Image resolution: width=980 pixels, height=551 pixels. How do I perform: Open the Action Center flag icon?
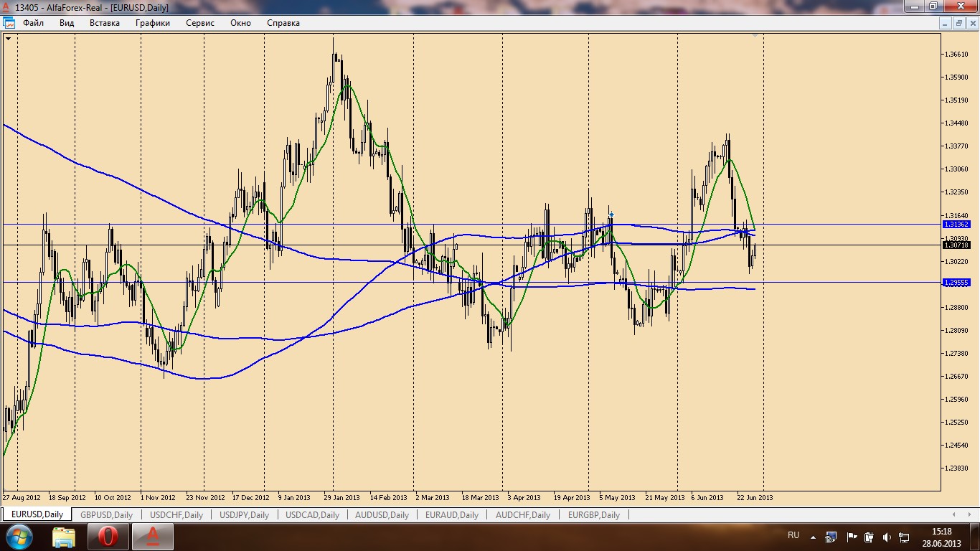[x=852, y=537]
